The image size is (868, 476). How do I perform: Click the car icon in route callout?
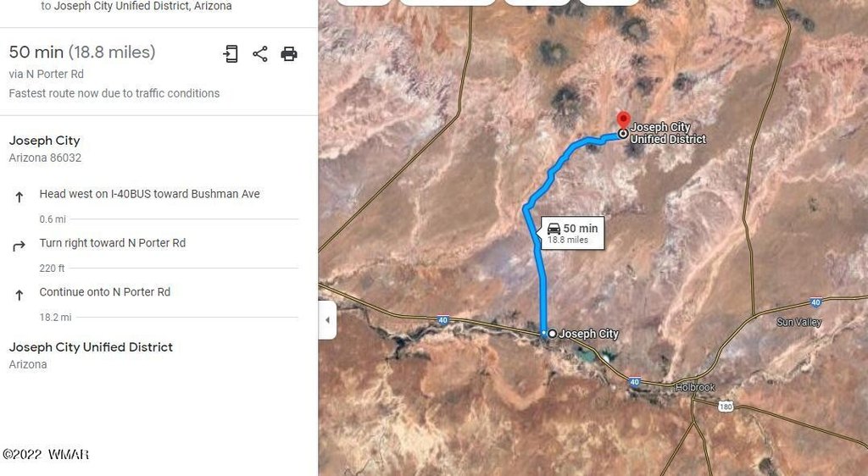[554, 229]
